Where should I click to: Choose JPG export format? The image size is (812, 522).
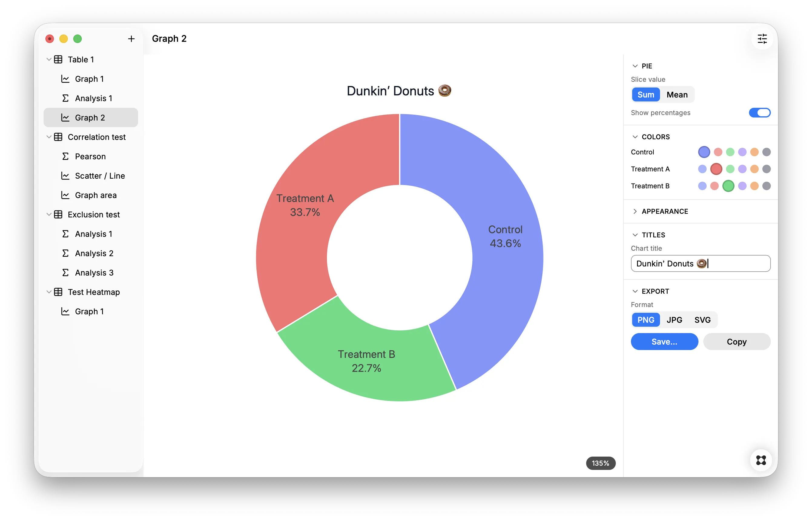[x=674, y=320]
